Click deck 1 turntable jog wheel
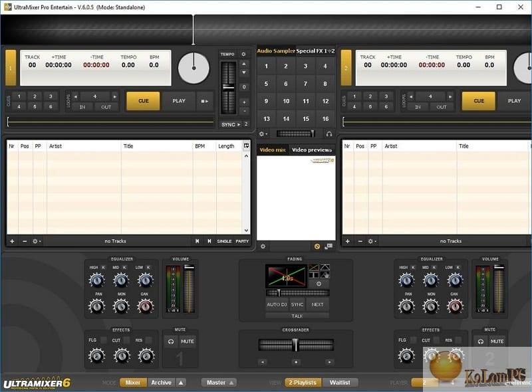This screenshot has height=392, width=532. 194,68
